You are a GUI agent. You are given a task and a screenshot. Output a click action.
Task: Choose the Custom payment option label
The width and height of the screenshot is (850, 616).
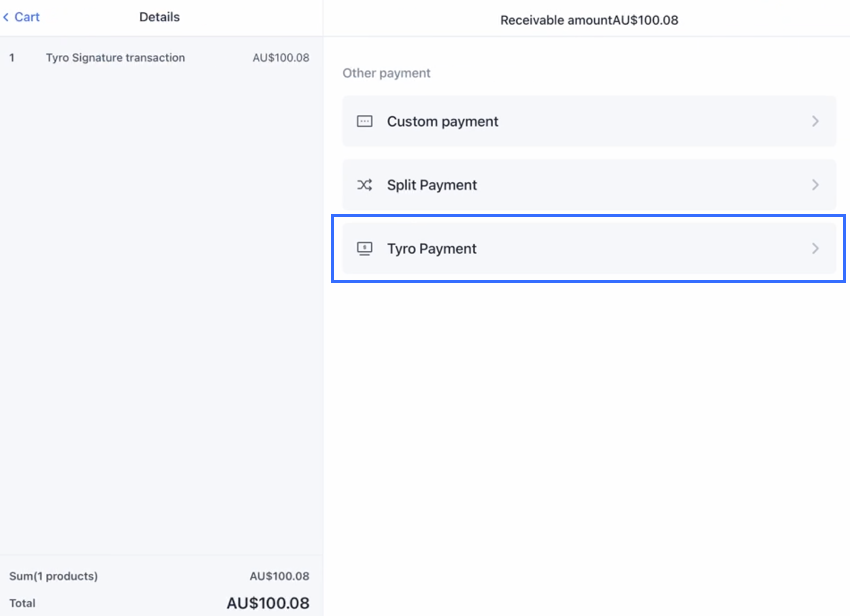click(x=442, y=121)
